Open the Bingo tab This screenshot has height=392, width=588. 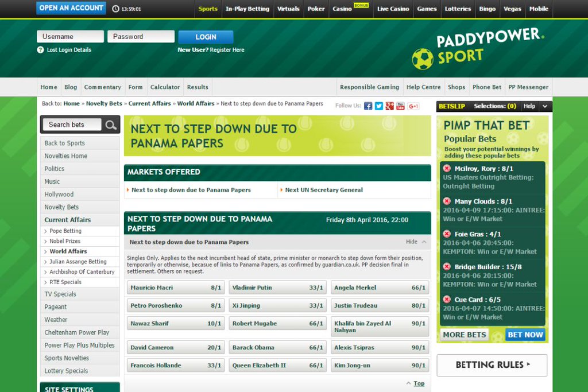pos(487,9)
